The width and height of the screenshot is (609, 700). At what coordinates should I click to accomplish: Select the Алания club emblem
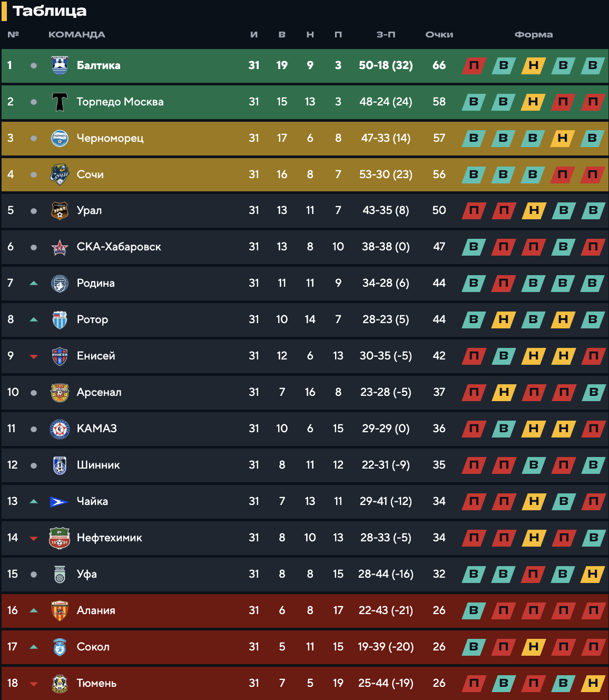[x=60, y=610]
